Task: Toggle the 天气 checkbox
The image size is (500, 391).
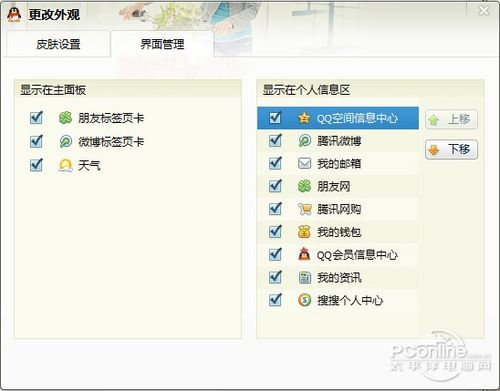Action: [x=36, y=165]
